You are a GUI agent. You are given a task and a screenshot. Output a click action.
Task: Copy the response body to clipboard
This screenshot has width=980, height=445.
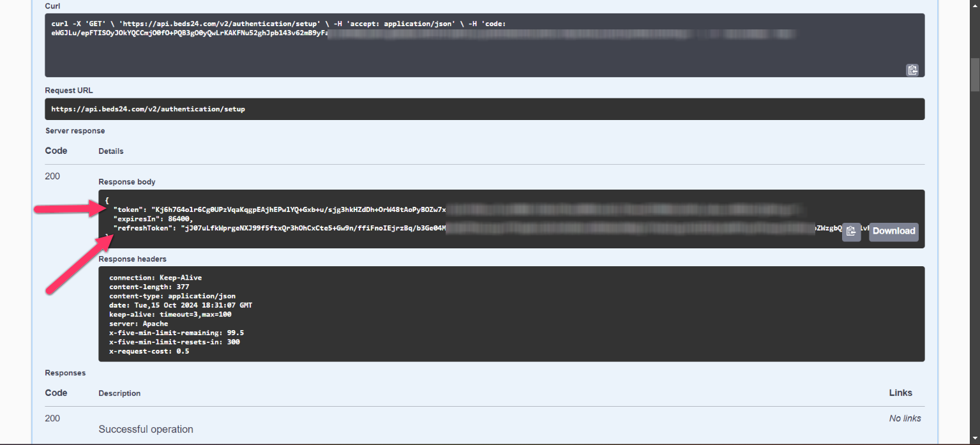[851, 232]
